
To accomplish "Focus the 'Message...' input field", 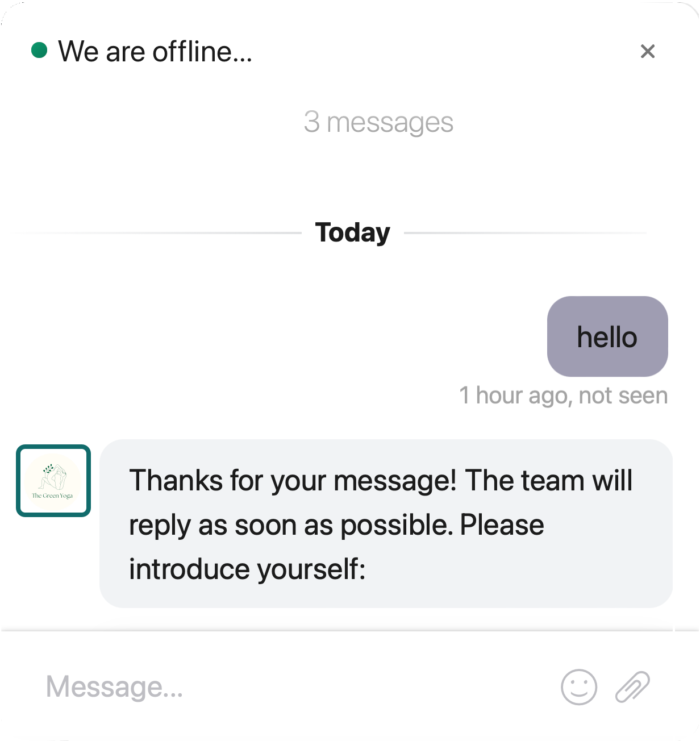I will click(x=227, y=687).
